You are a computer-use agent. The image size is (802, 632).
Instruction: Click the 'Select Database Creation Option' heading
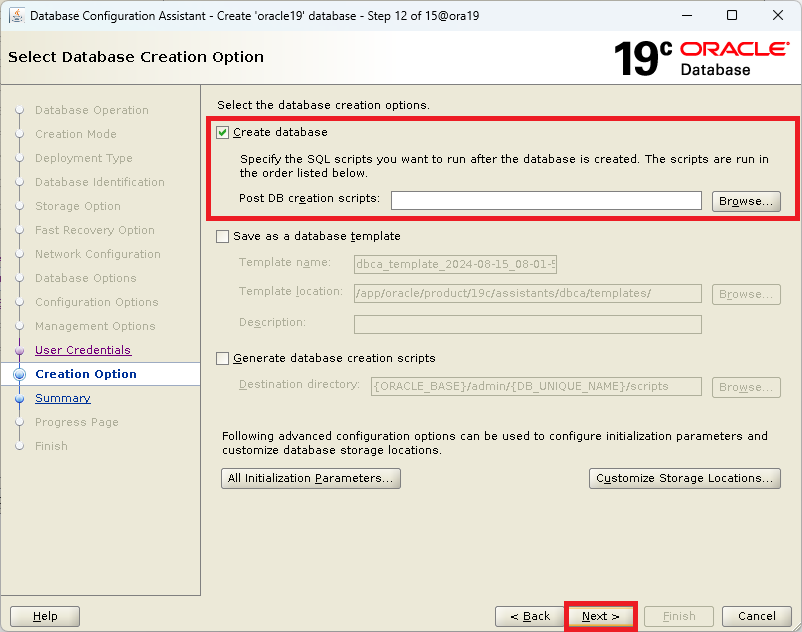click(136, 57)
